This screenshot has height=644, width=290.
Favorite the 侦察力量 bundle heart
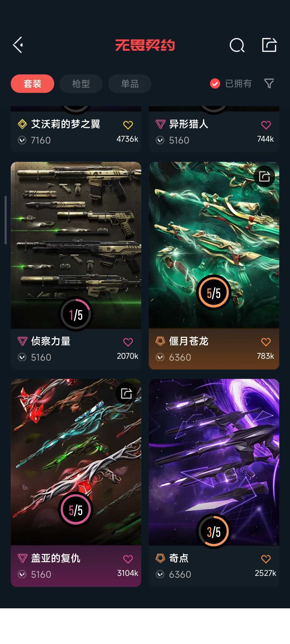tap(128, 342)
